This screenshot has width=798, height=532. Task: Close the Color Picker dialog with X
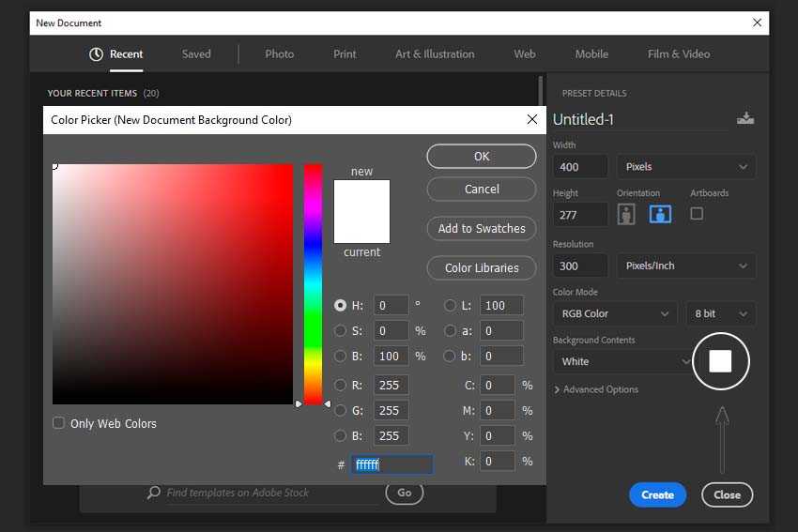point(532,120)
